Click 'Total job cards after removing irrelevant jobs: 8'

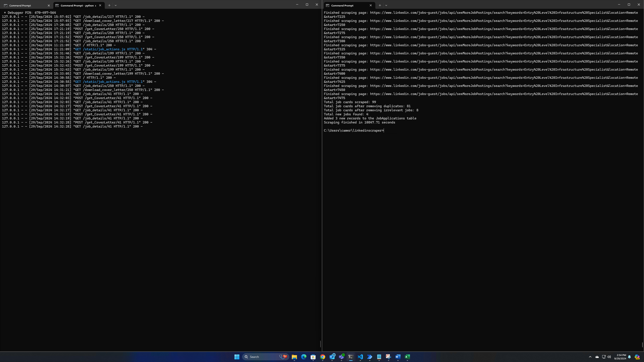tap(371, 110)
